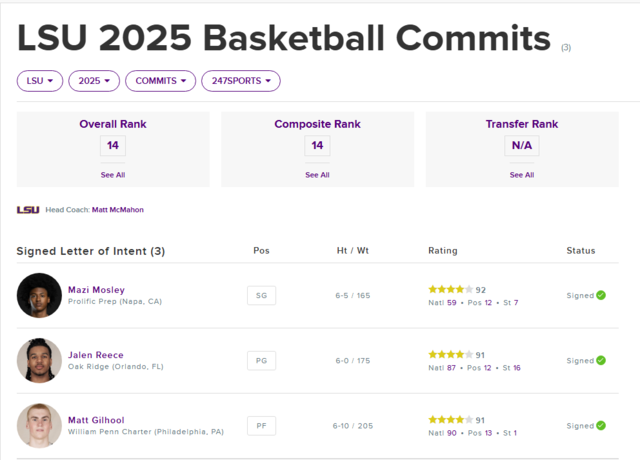Open Jalen Reece's headshot thumbnail
Image resolution: width=640 pixels, height=460 pixels.
point(39,360)
